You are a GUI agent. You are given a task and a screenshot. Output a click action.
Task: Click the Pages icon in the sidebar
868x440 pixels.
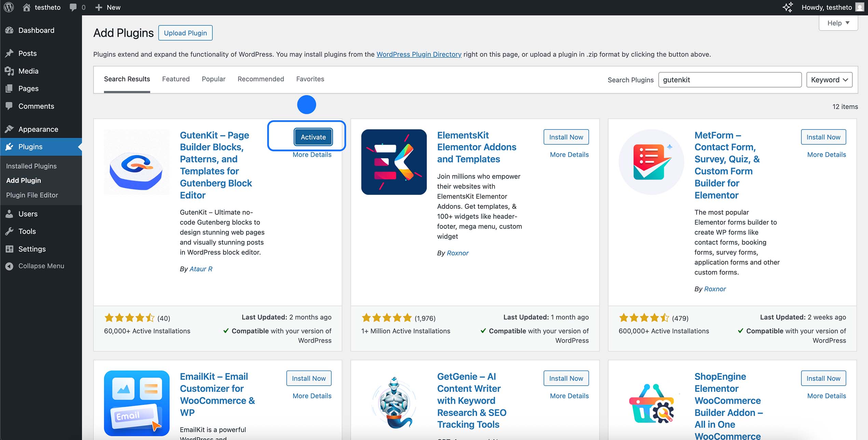tap(10, 89)
